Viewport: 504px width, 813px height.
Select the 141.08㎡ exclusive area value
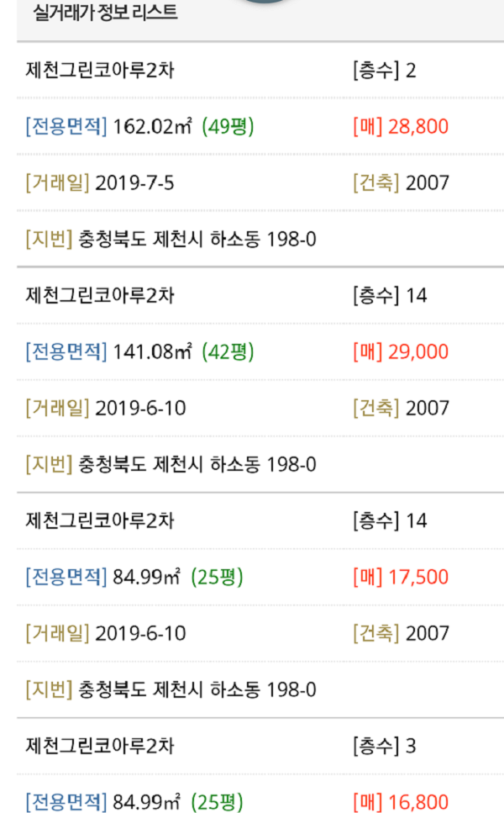click(x=152, y=352)
